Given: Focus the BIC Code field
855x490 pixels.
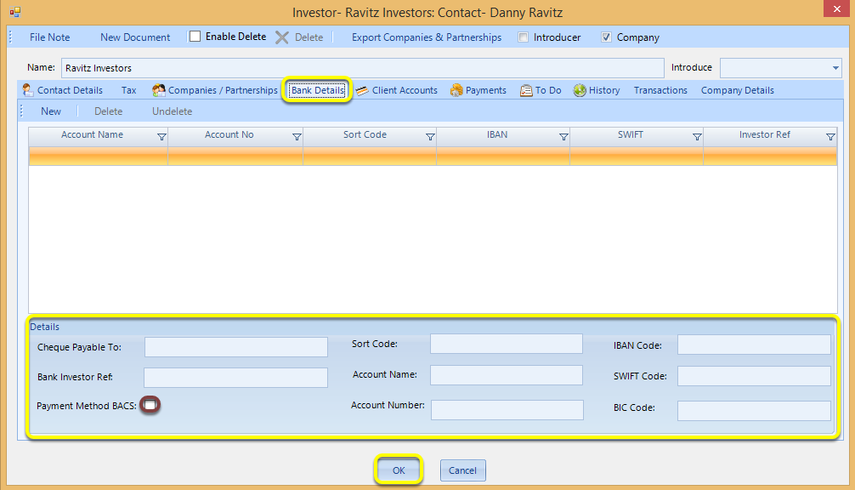Looking at the screenshot, I should (x=754, y=410).
